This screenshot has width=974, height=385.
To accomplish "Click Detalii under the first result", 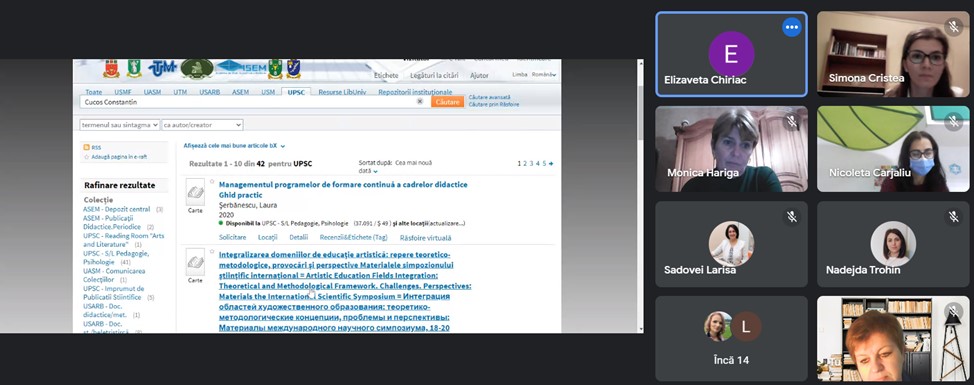I will click(299, 237).
